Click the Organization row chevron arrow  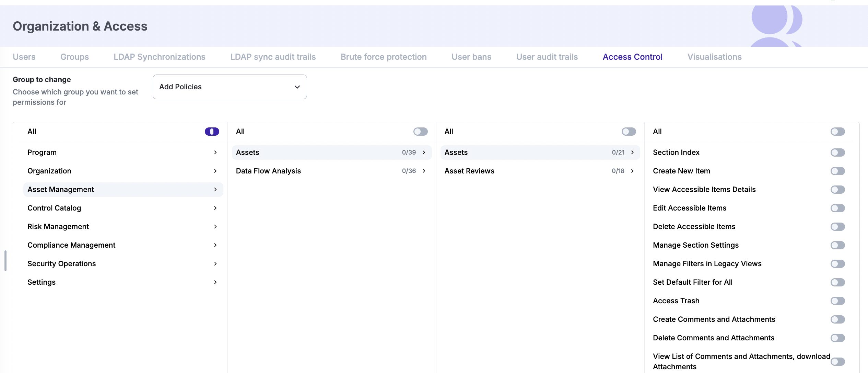point(215,171)
